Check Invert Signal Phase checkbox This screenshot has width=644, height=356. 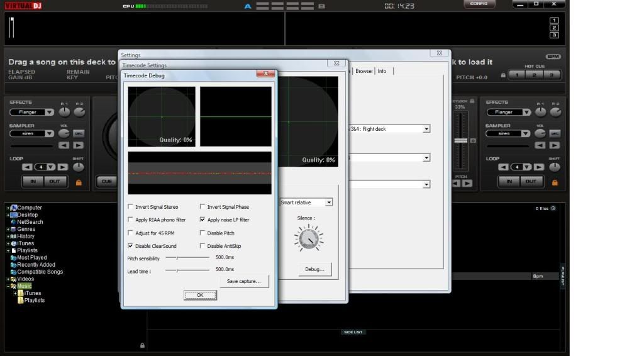pos(203,206)
